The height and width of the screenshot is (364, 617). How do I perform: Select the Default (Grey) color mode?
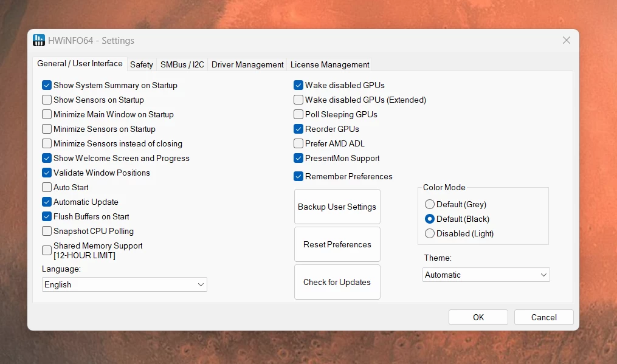click(430, 204)
